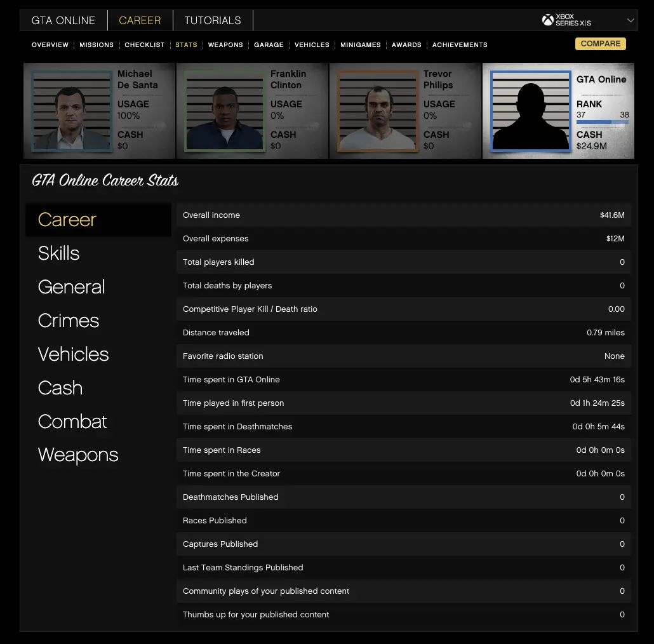Screen dimensions: 654x644
Task: Click Time spent in the Creator label
Action: (231, 473)
